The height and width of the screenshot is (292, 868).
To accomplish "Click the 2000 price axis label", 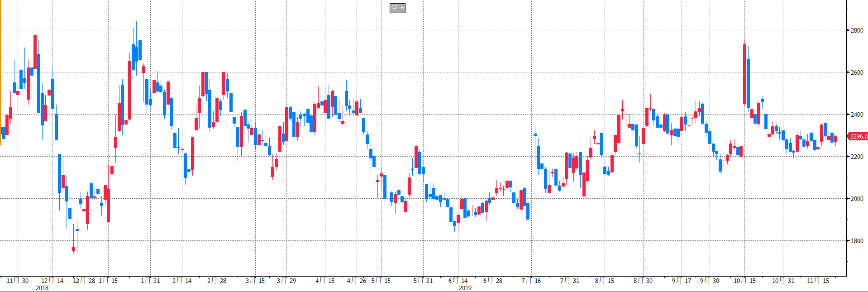I will (857, 199).
